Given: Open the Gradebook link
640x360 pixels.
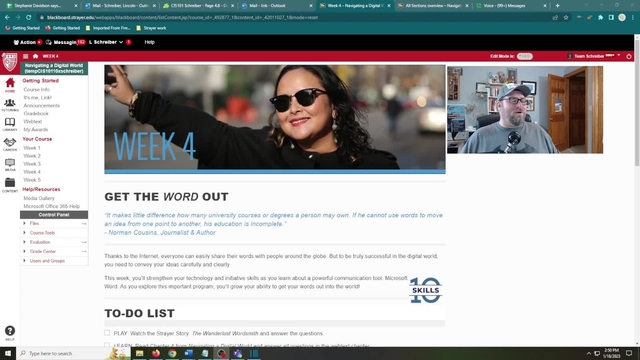Looking at the screenshot, I should [x=36, y=113].
